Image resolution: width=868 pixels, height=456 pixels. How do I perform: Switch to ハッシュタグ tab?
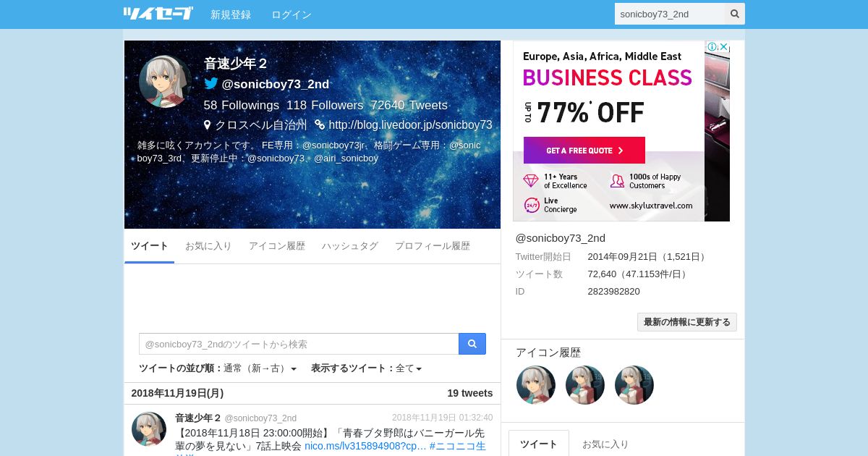pos(350,246)
